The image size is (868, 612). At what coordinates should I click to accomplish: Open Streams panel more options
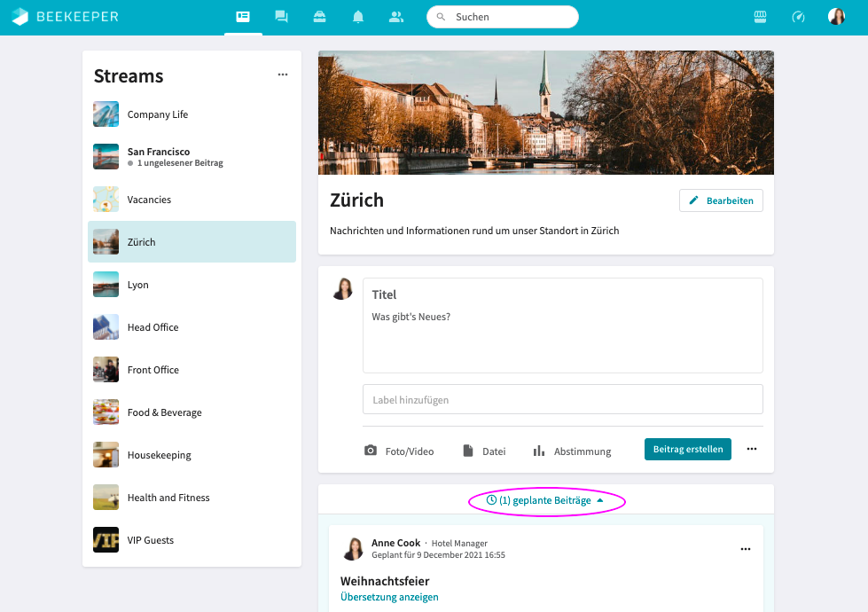point(283,75)
